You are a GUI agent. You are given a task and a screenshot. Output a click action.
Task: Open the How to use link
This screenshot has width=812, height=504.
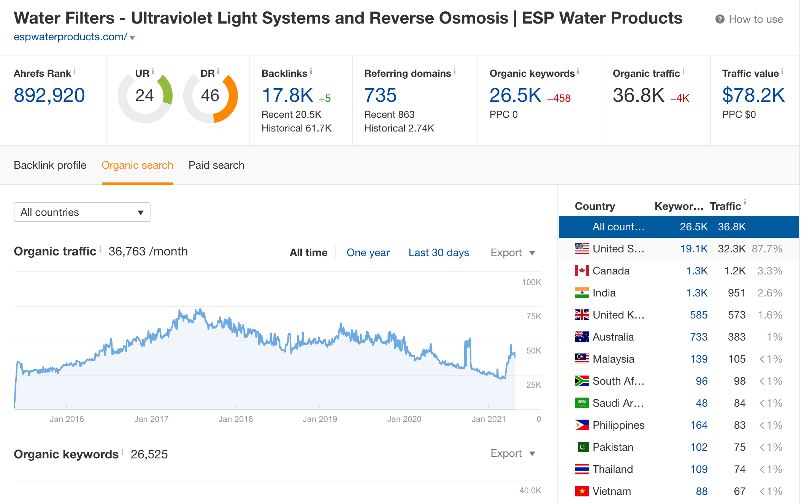[755, 19]
